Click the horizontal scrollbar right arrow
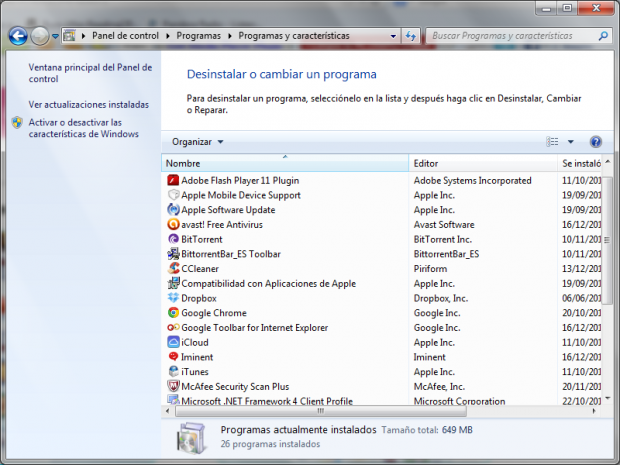 [594, 411]
